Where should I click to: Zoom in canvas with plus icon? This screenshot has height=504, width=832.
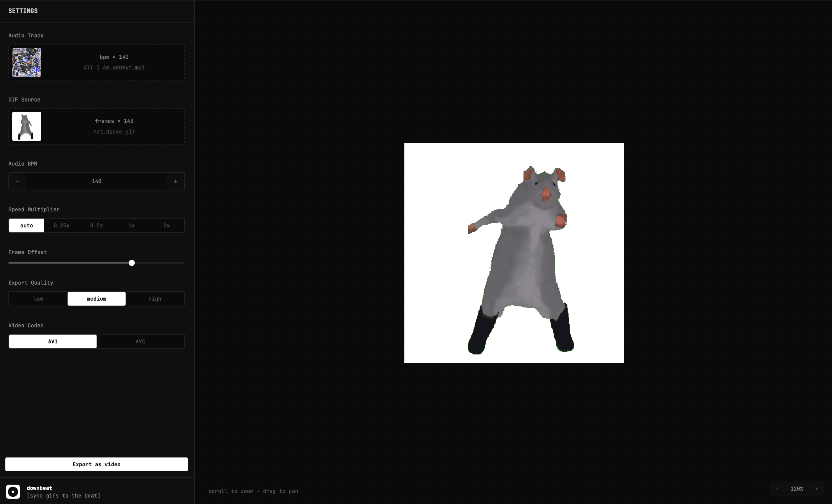[817, 489]
